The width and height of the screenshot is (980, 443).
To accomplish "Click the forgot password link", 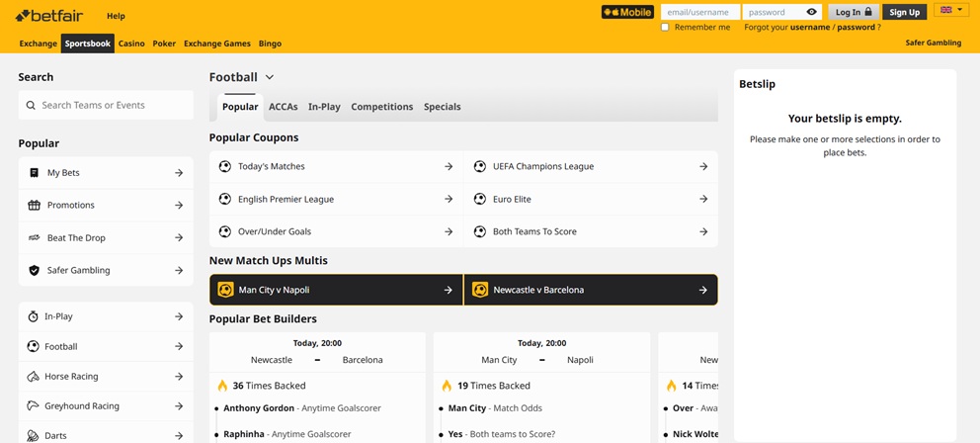I will [856, 28].
